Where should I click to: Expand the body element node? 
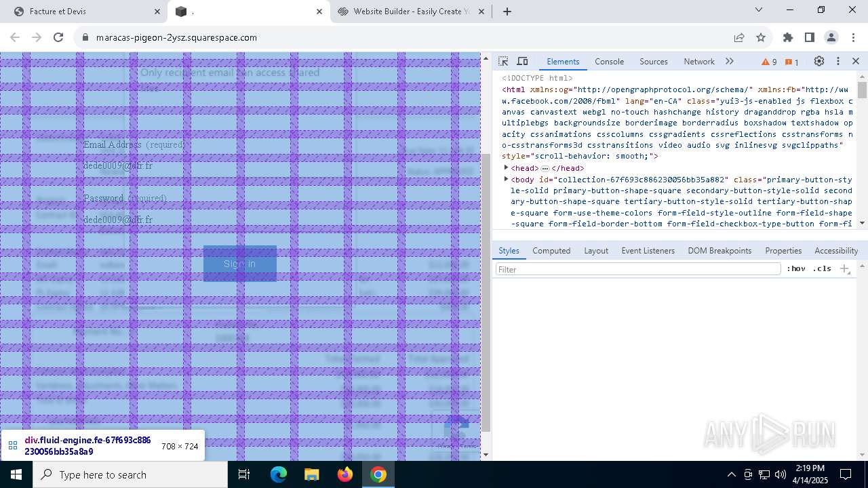tap(506, 179)
